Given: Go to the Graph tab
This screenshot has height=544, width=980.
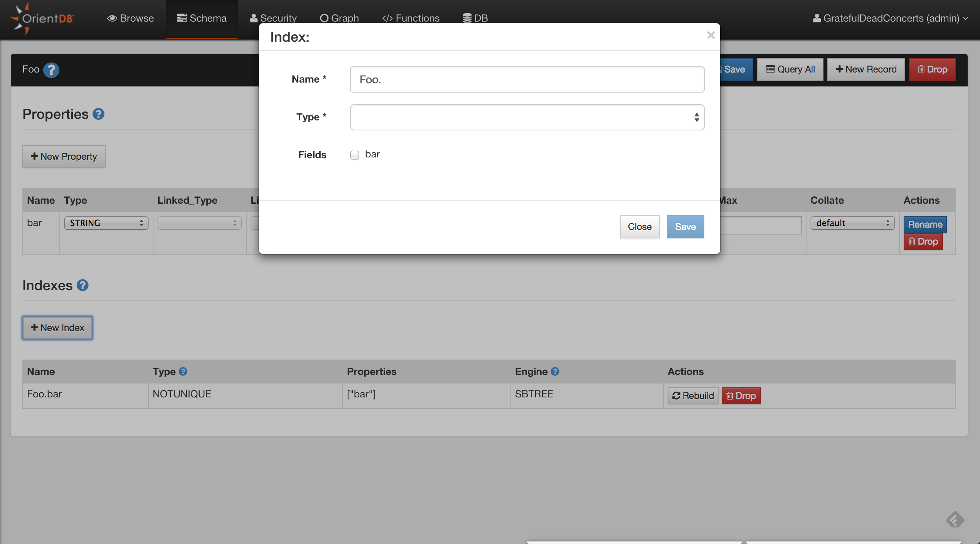Looking at the screenshot, I should pos(339,18).
